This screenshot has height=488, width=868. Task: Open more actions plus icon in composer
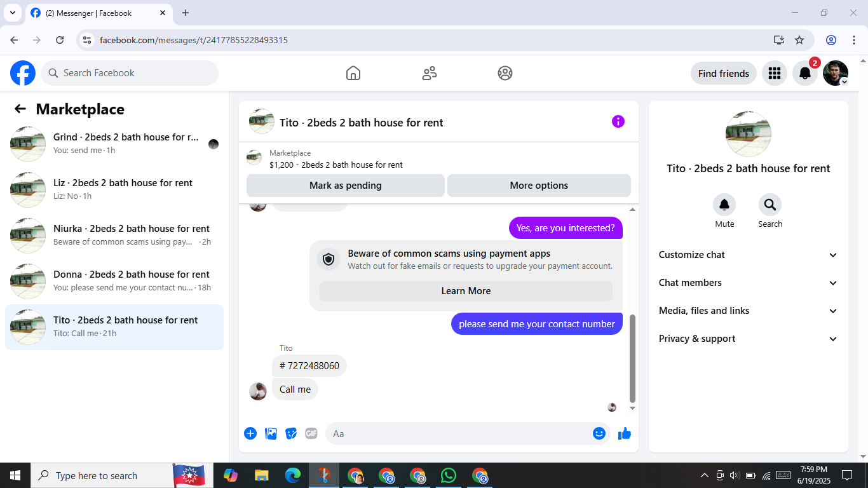[x=250, y=433]
